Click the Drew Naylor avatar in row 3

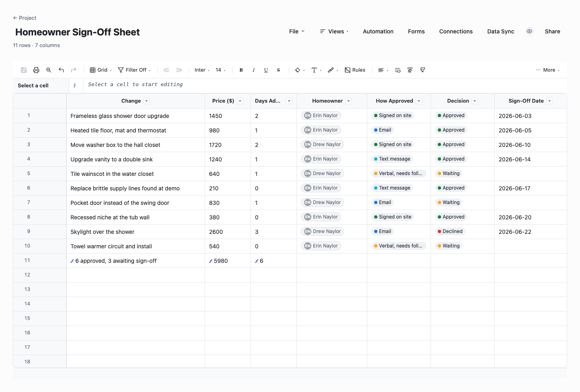[x=308, y=144]
